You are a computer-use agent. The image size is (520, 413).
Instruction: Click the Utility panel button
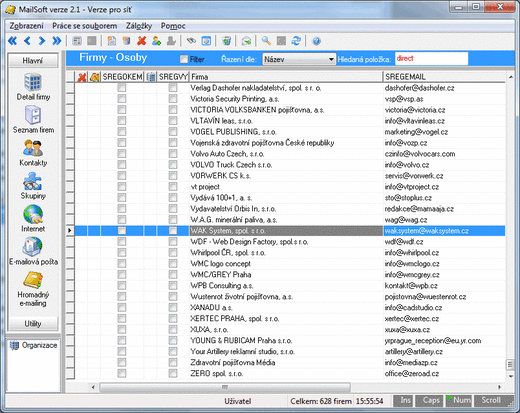click(x=33, y=324)
